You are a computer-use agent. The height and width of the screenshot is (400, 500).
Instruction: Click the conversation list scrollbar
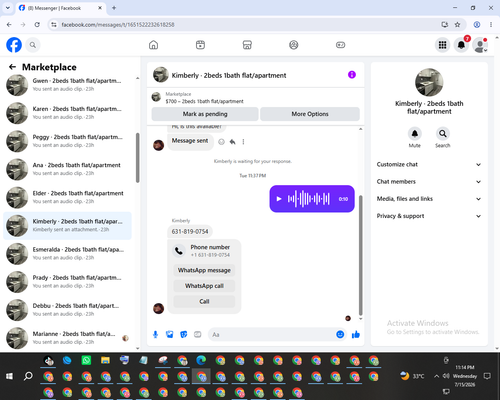[137, 157]
